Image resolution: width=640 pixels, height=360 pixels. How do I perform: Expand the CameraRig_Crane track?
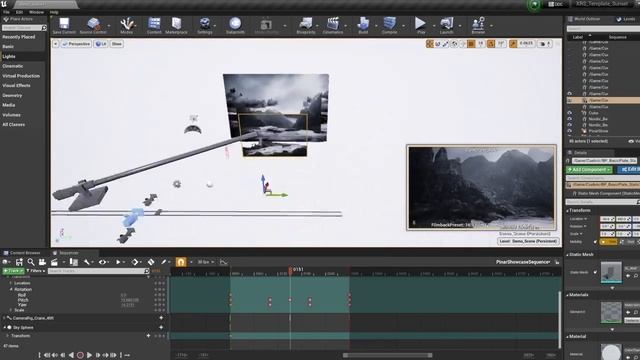point(4,318)
